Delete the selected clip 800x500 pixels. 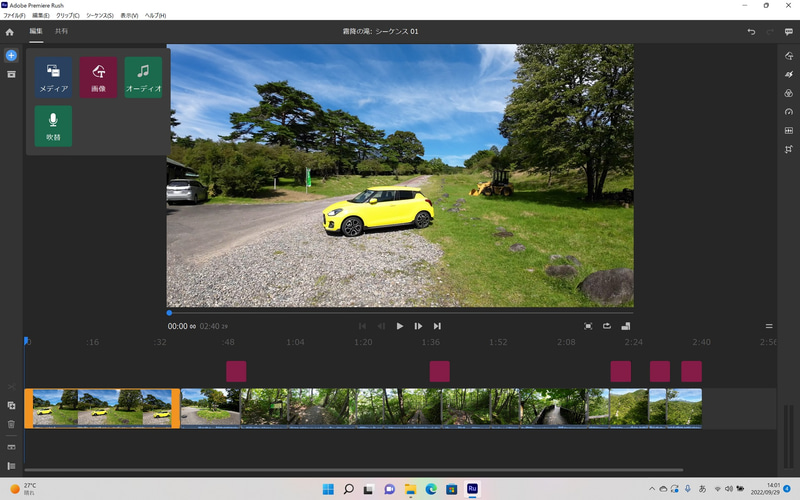click(x=11, y=424)
